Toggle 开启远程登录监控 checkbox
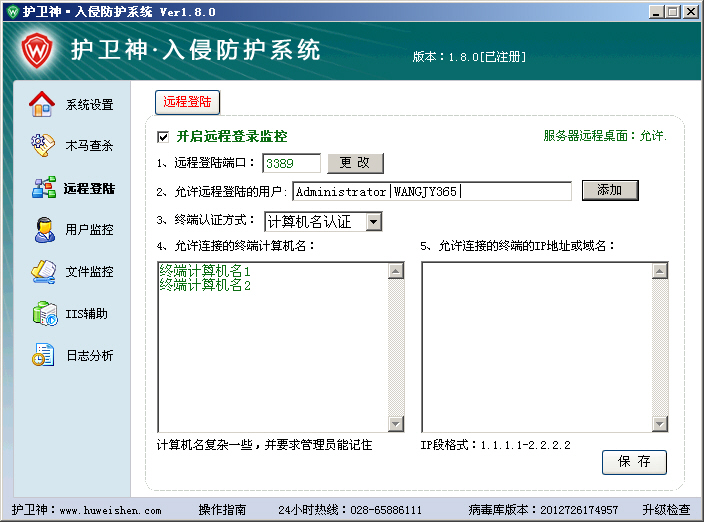This screenshot has width=704, height=522. [x=163, y=137]
